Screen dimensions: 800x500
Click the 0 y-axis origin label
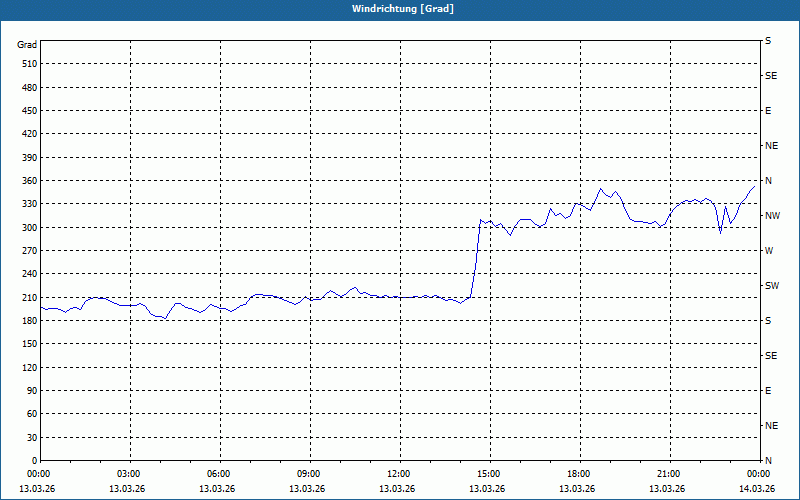click(x=35, y=461)
